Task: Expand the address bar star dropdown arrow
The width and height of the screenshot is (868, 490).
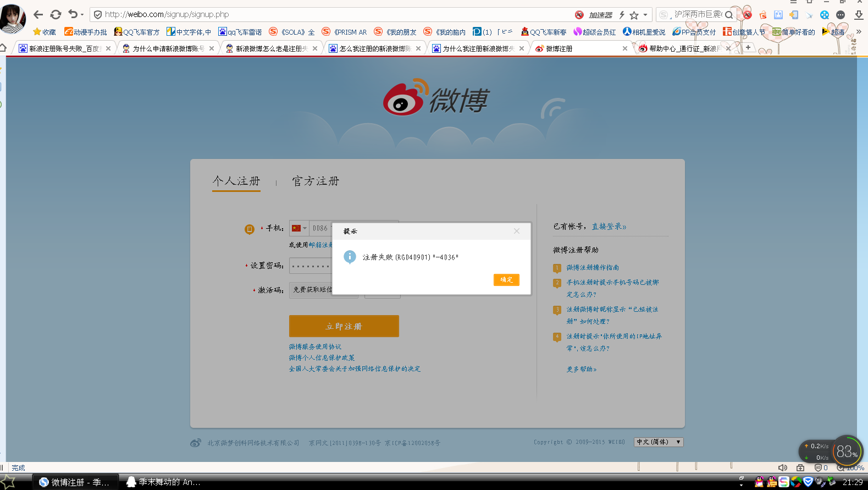Action: tap(645, 15)
